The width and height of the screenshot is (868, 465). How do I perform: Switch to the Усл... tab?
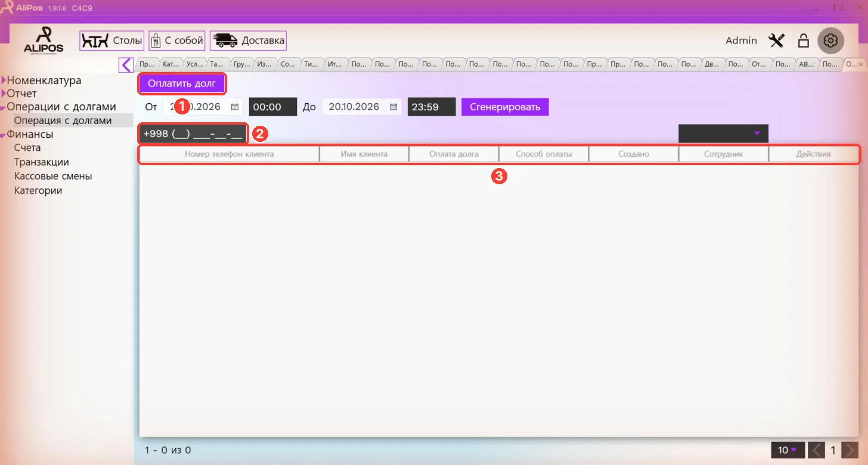194,64
